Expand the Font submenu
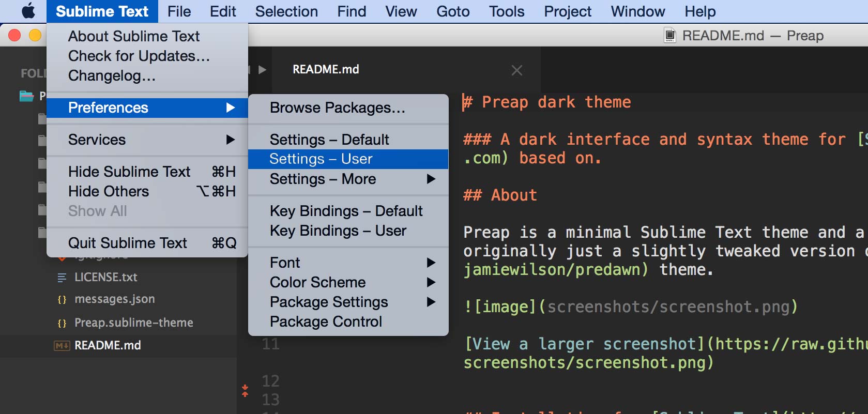 (348, 263)
